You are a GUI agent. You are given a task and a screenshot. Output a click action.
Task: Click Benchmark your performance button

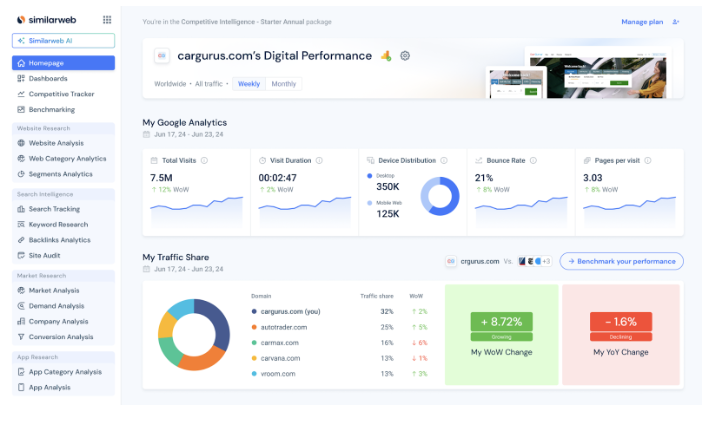(622, 261)
